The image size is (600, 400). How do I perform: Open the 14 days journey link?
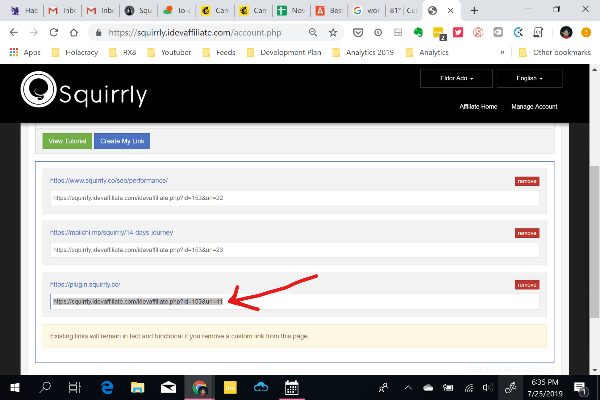pos(111,232)
